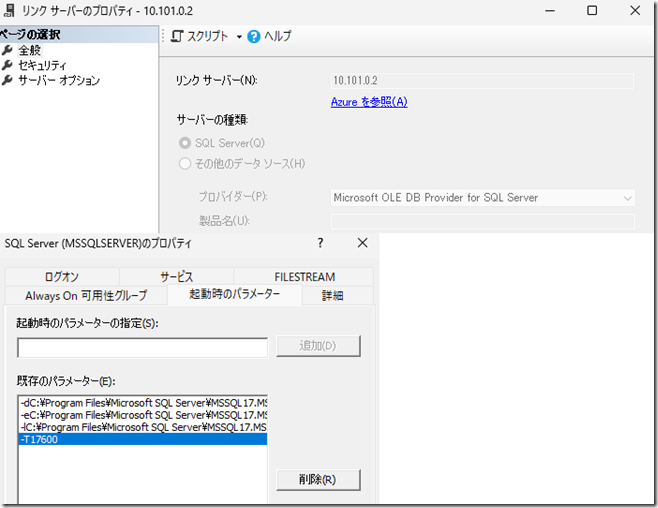Expand the スクリプト dropdown arrow
This screenshot has width=658, height=508.
[239, 37]
